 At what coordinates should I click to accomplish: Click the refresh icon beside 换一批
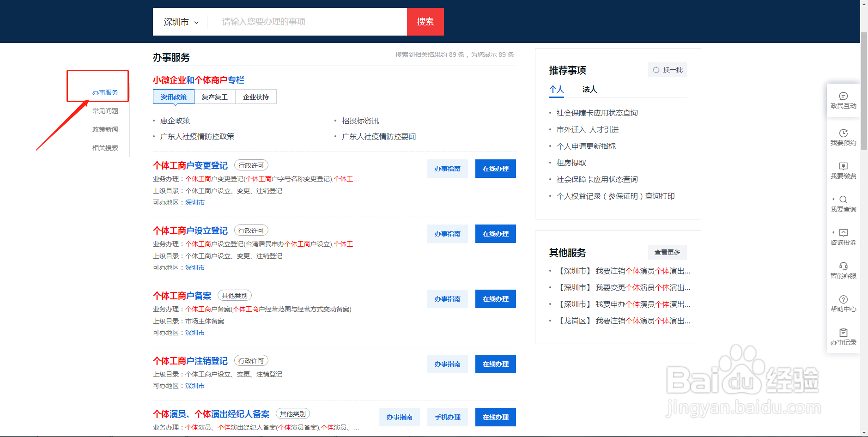(656, 70)
